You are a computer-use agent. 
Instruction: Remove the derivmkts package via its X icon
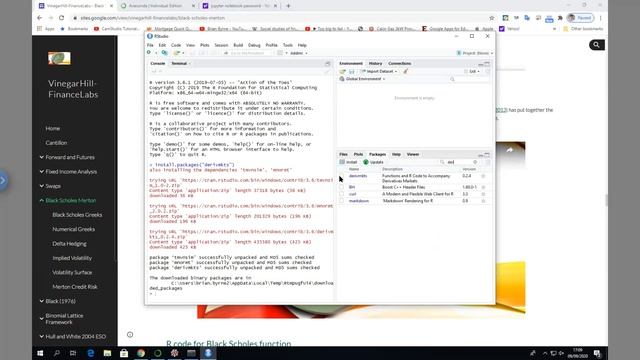coord(483,176)
